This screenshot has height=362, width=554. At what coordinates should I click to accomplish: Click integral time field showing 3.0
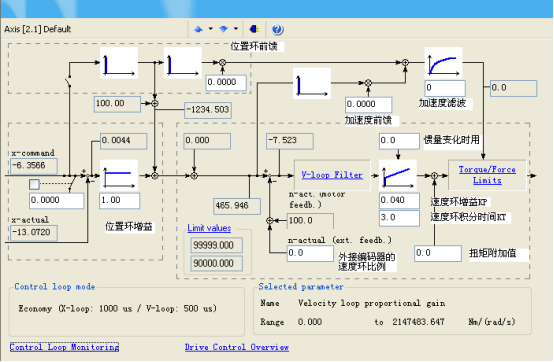(399, 218)
